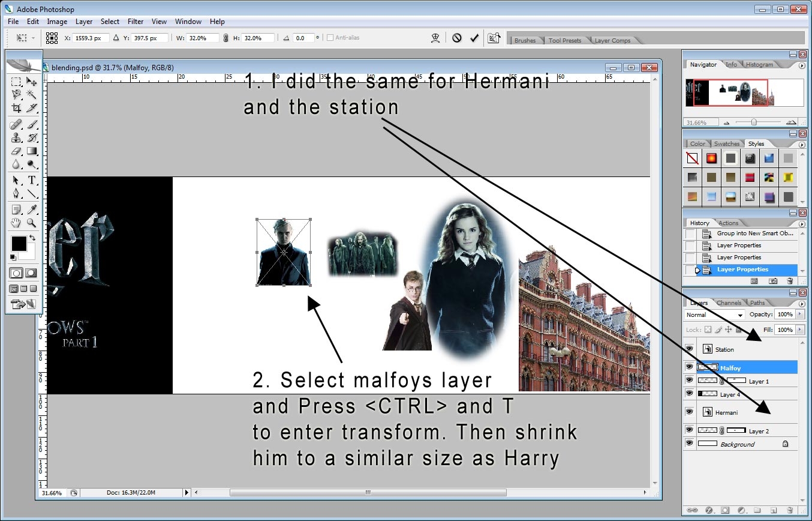Reset to default colors icon

pos(14,257)
